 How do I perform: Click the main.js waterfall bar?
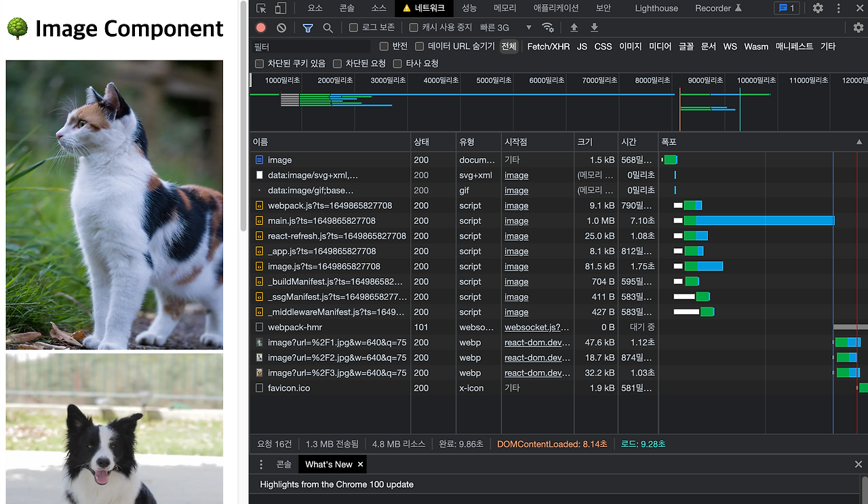[759, 221]
